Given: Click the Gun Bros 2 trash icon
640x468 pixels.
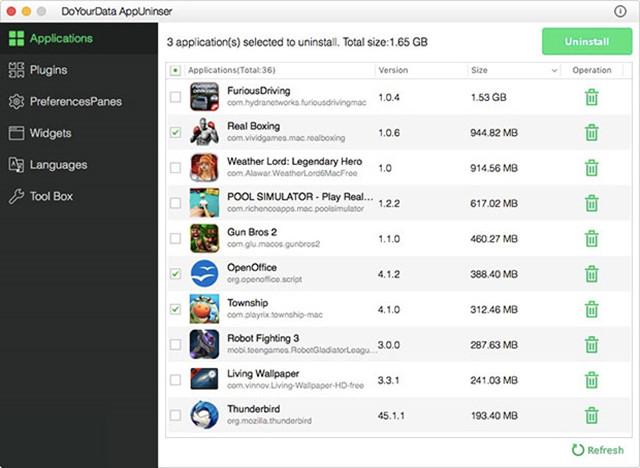Looking at the screenshot, I should (591, 239).
